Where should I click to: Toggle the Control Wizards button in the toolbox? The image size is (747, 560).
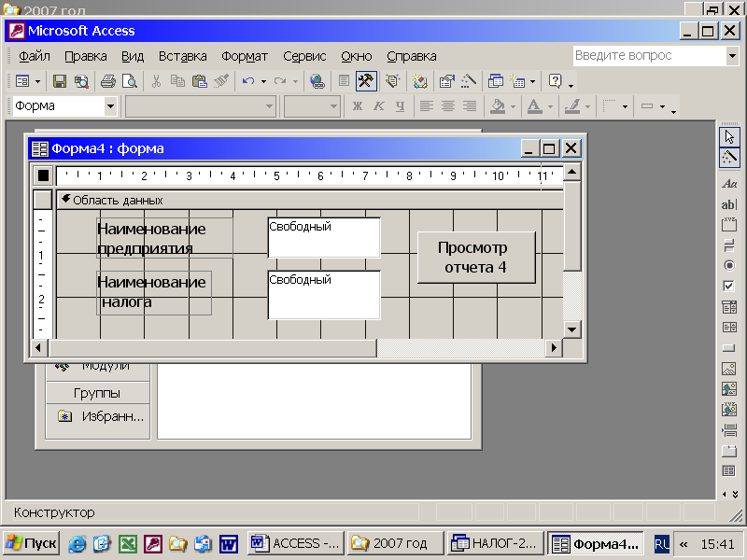pos(729,158)
